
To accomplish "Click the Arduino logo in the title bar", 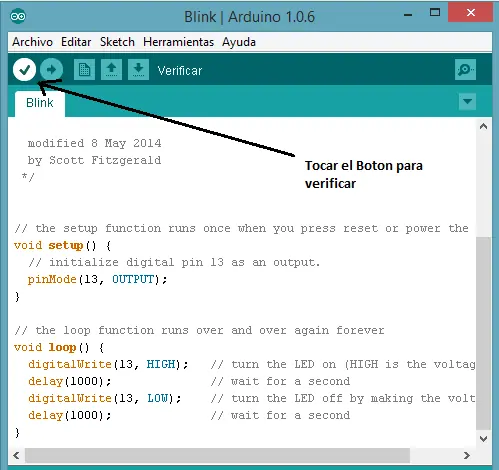I will [18, 16].
